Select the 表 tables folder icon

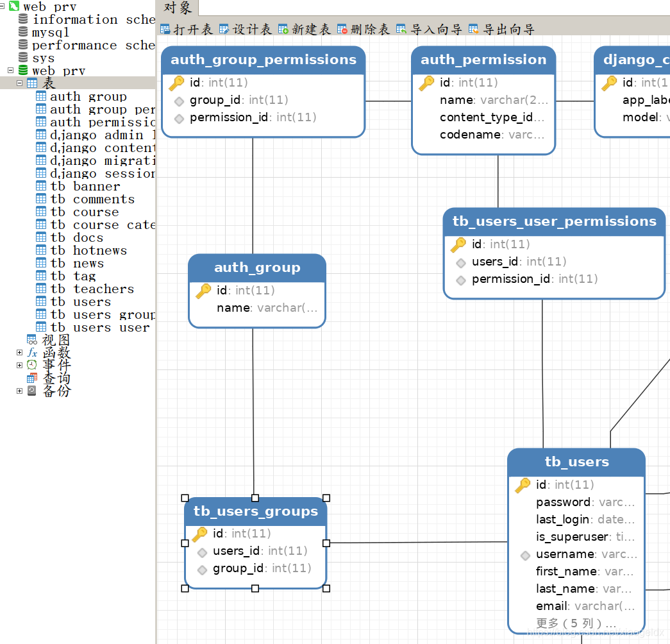coord(32,83)
